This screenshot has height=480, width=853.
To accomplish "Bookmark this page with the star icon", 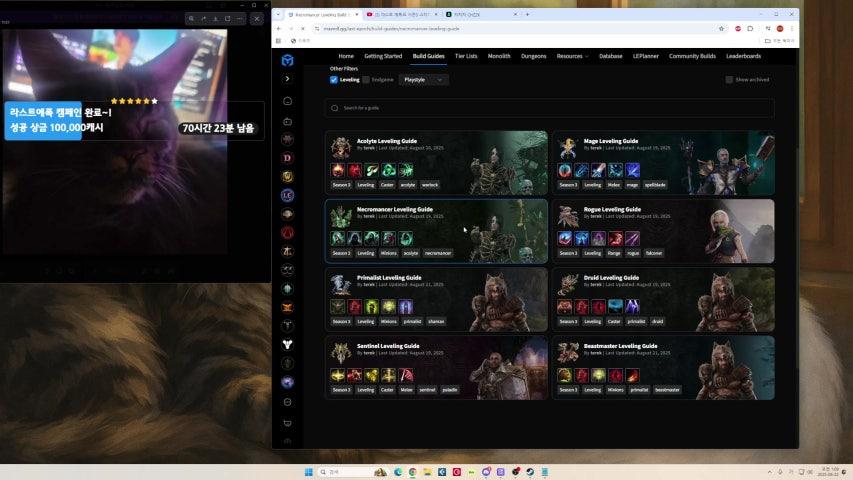I will pos(721,28).
